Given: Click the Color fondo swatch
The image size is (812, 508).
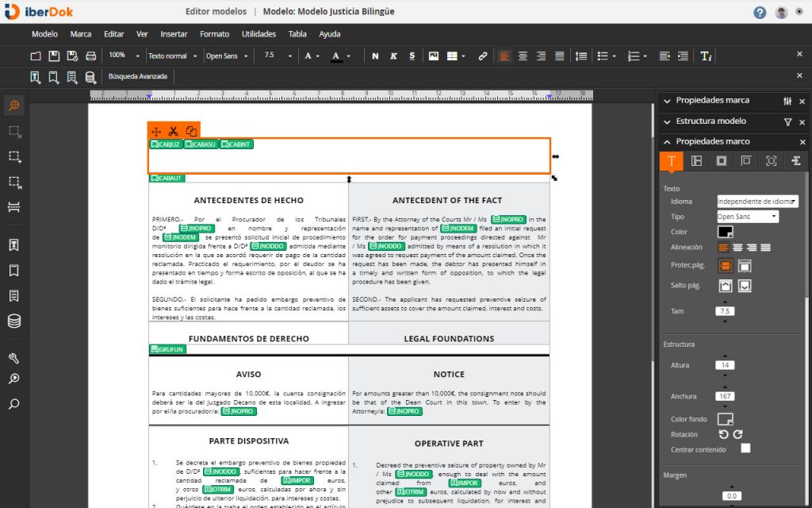Looking at the screenshot, I should 725,419.
